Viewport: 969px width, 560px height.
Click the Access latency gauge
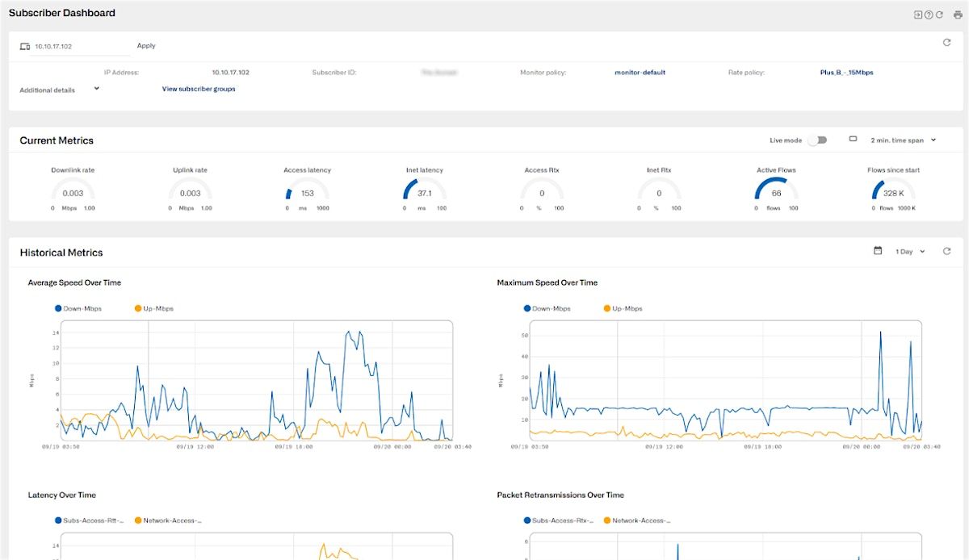pyautogui.click(x=308, y=190)
